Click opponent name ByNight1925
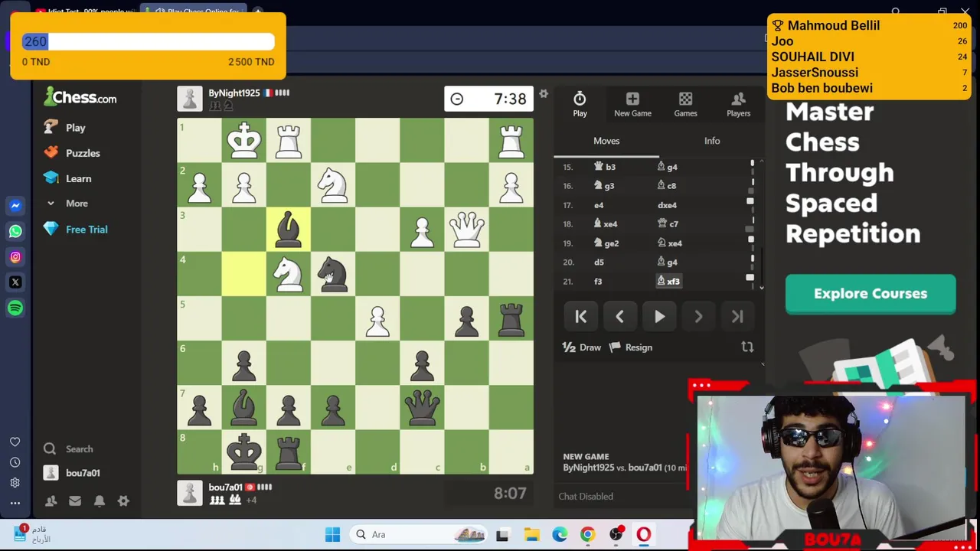 click(x=234, y=93)
